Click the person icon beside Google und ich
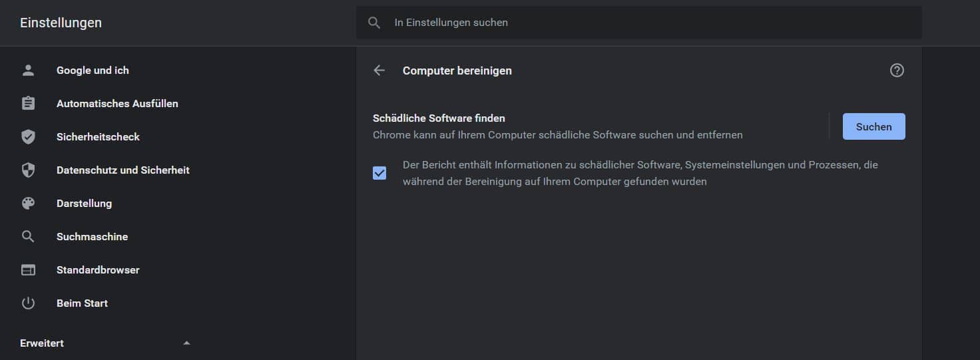This screenshot has height=360, width=980. coord(28,71)
